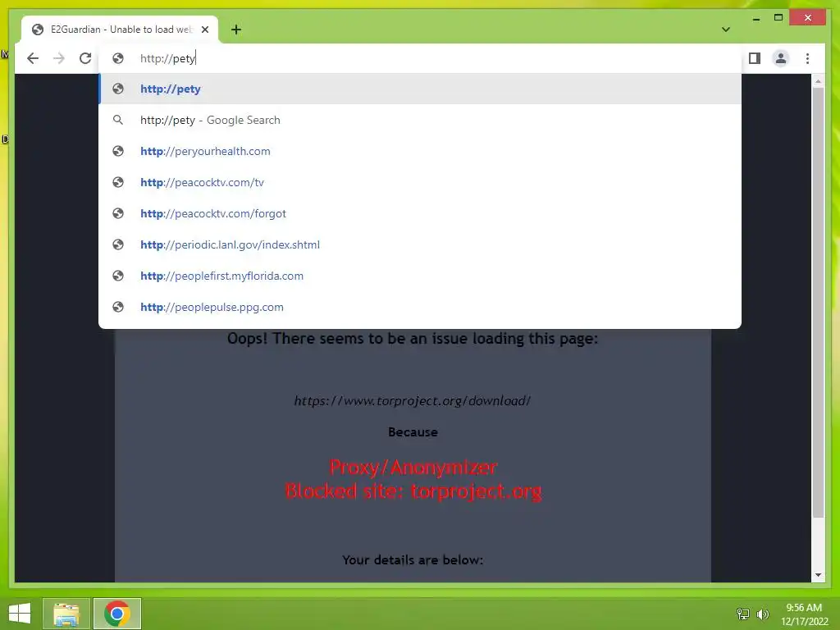Click the globe icon in address bar

tap(118, 58)
